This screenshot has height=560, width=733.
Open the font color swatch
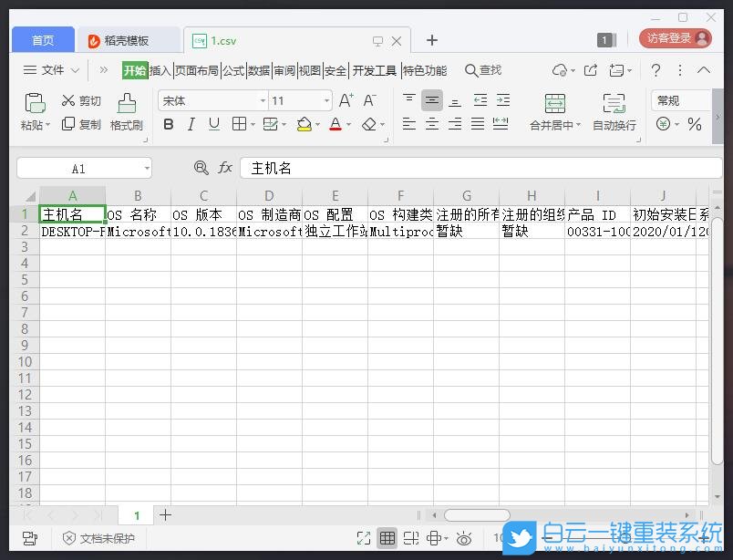(x=336, y=124)
